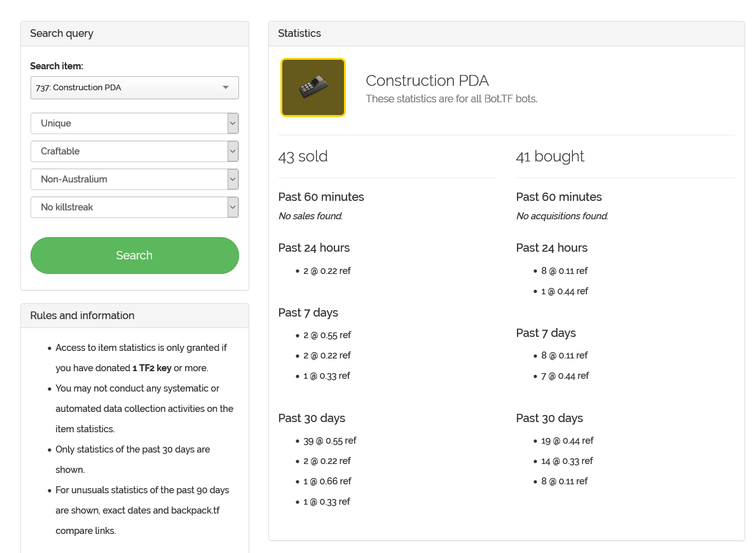Expand the Non-Australium dropdown
This screenshot has width=756, height=553.
(x=233, y=179)
